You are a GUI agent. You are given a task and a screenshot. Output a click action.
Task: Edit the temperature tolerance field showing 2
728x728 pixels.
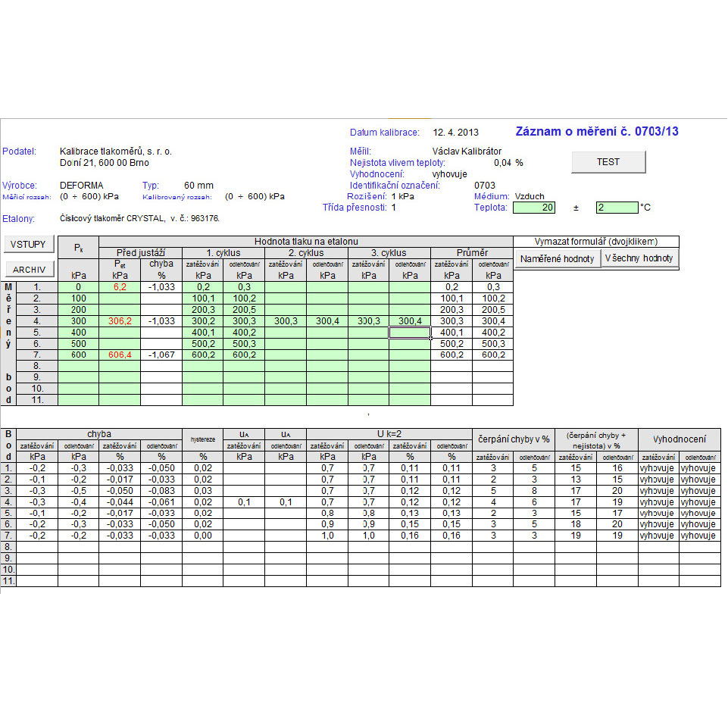(x=617, y=208)
